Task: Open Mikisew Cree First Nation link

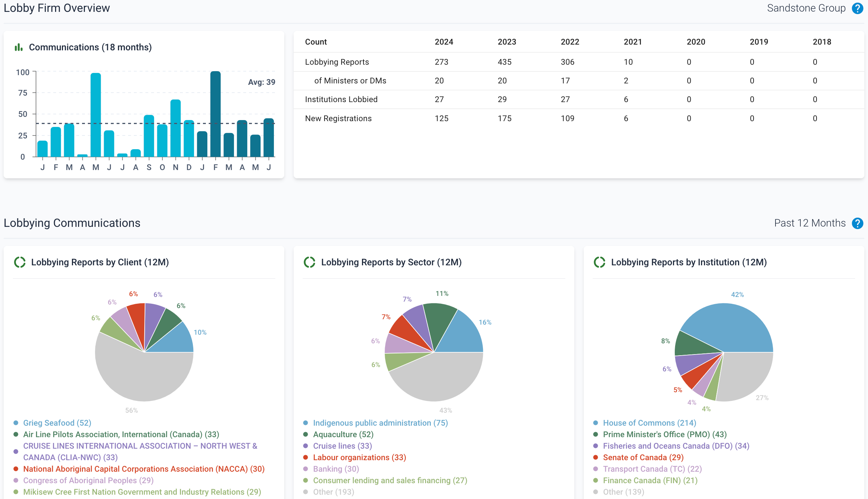Action: coord(142,492)
